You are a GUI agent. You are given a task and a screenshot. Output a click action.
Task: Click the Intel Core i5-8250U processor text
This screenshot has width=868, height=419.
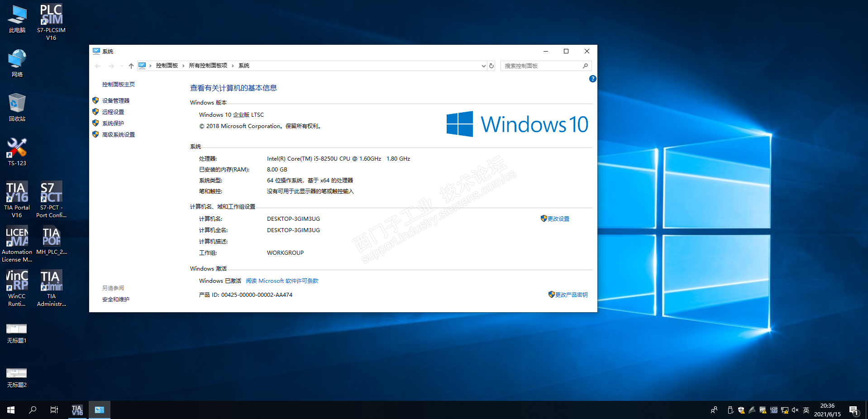point(339,158)
